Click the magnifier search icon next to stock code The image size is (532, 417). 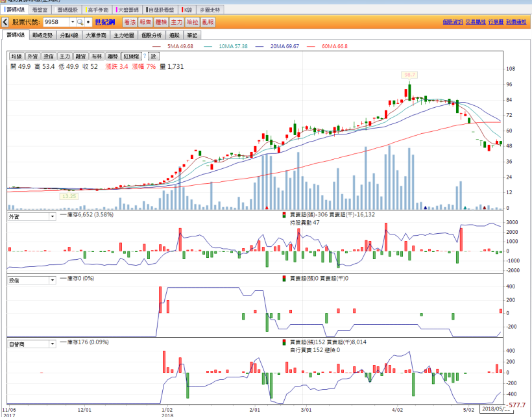80,22
